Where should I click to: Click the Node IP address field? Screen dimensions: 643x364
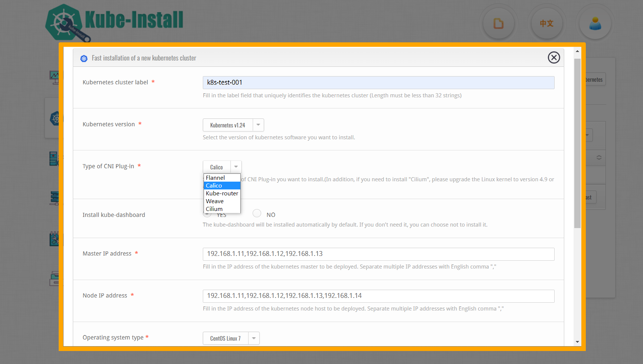pyautogui.click(x=379, y=296)
